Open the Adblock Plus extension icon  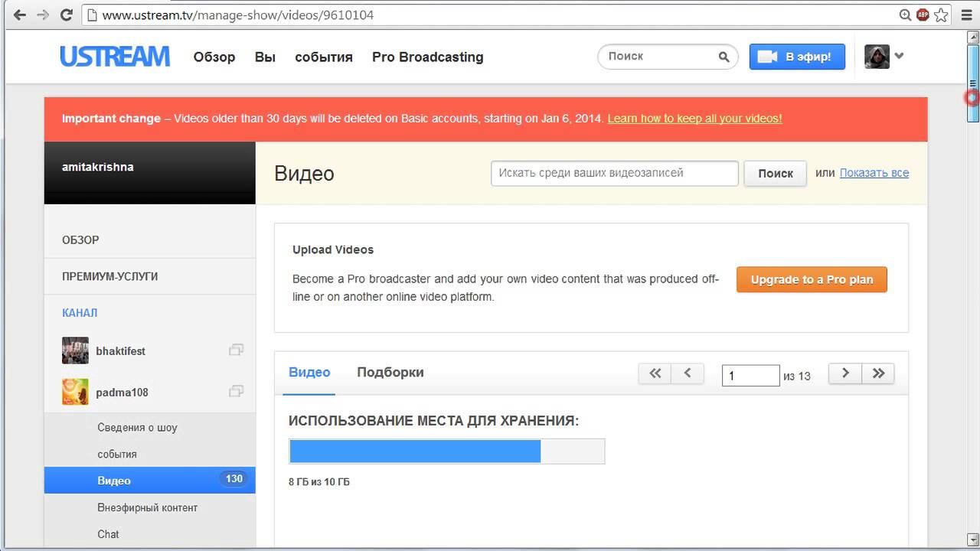click(923, 15)
